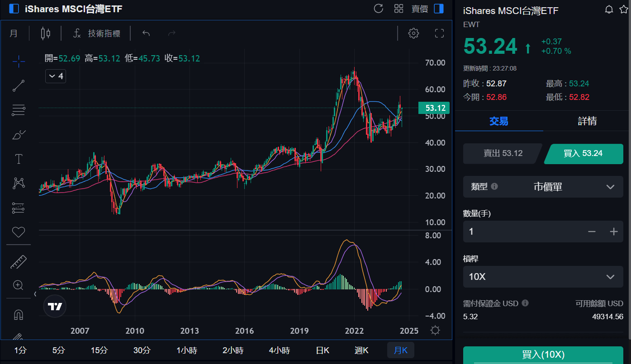Select the text annotation tool
The height and width of the screenshot is (364, 631).
pos(19,159)
